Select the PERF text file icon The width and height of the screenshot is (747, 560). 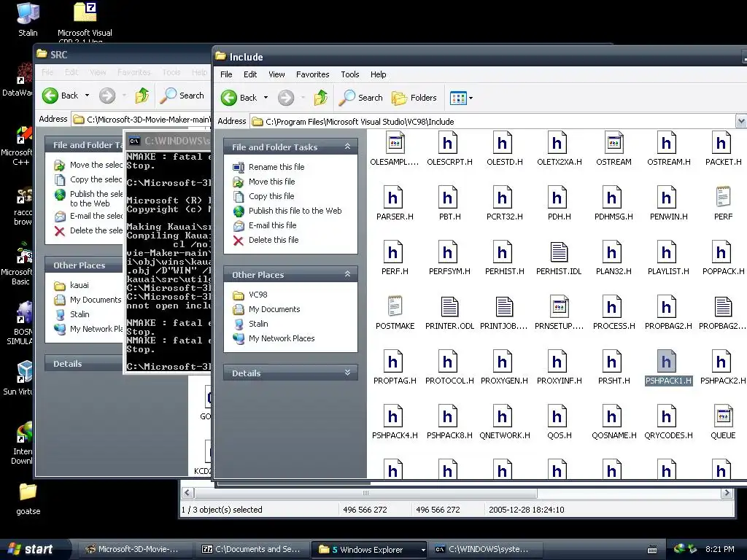[723, 203]
